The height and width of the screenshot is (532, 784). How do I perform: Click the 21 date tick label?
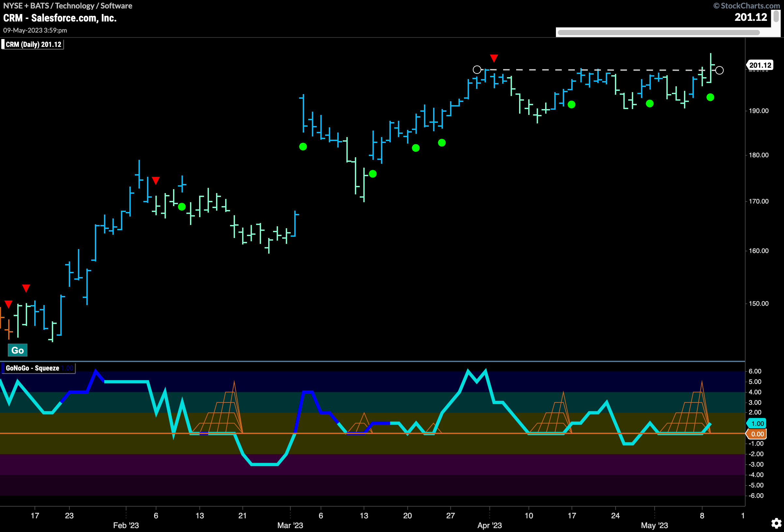click(x=242, y=515)
